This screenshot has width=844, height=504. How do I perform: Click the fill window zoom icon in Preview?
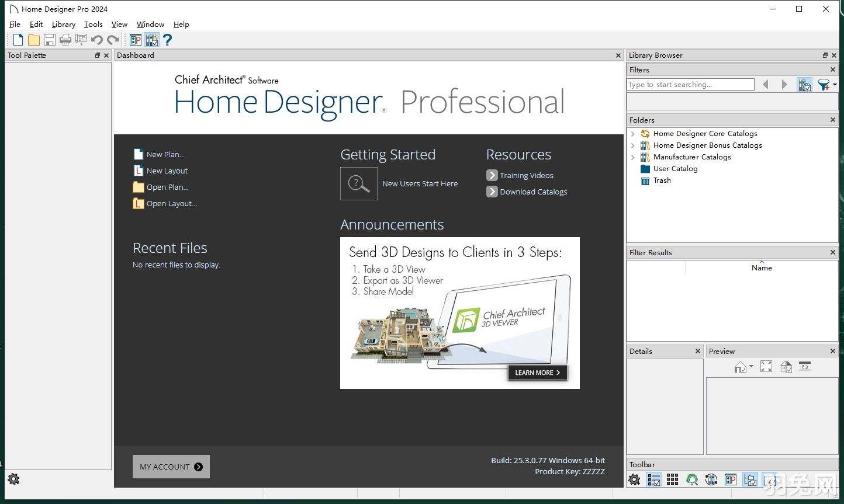(x=766, y=366)
